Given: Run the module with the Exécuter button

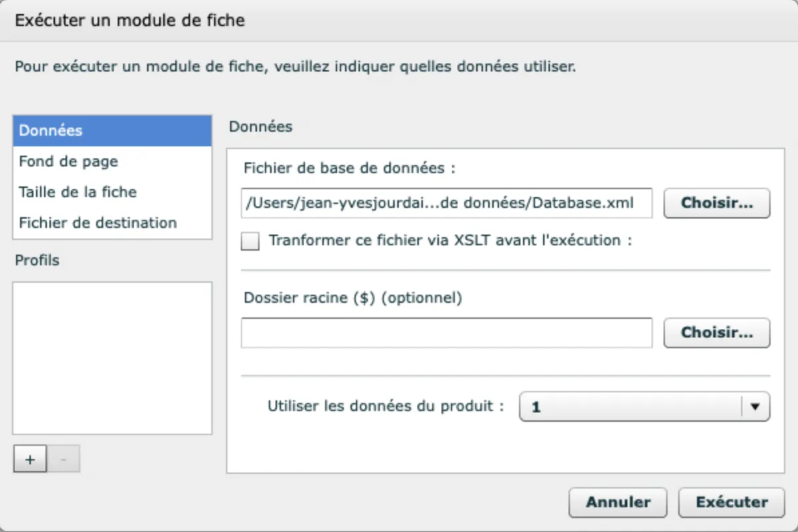Looking at the screenshot, I should point(731,502).
